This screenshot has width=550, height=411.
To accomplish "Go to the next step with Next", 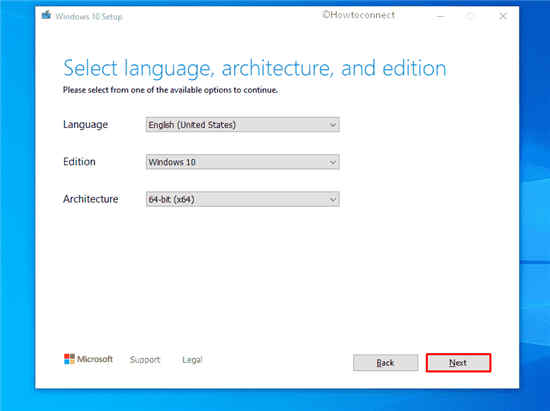I will pos(458,363).
